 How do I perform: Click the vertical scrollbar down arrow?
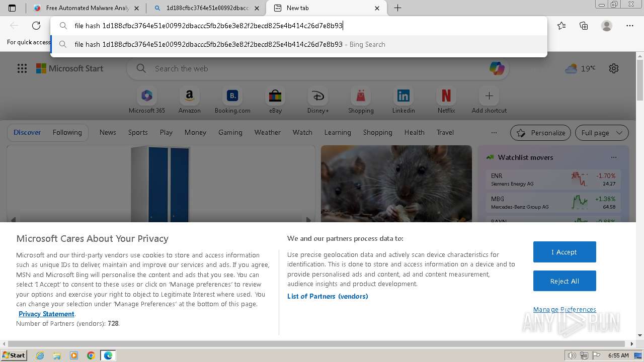(x=640, y=335)
